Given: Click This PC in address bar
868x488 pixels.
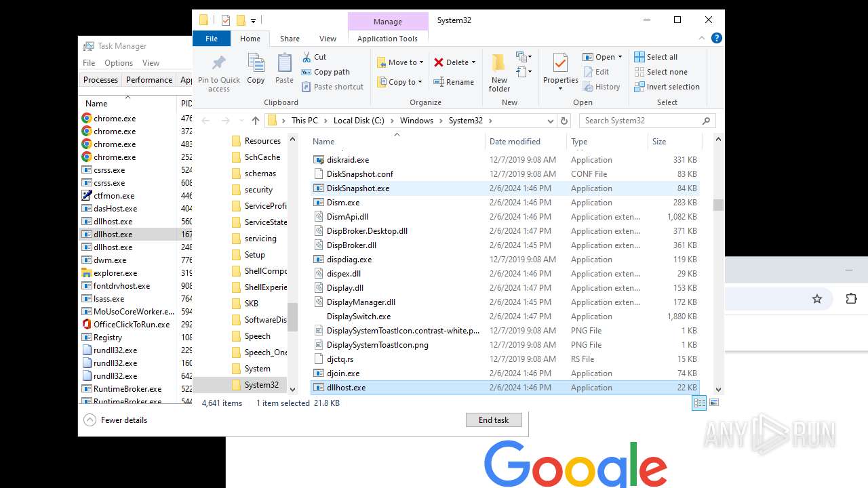Looking at the screenshot, I should point(304,121).
